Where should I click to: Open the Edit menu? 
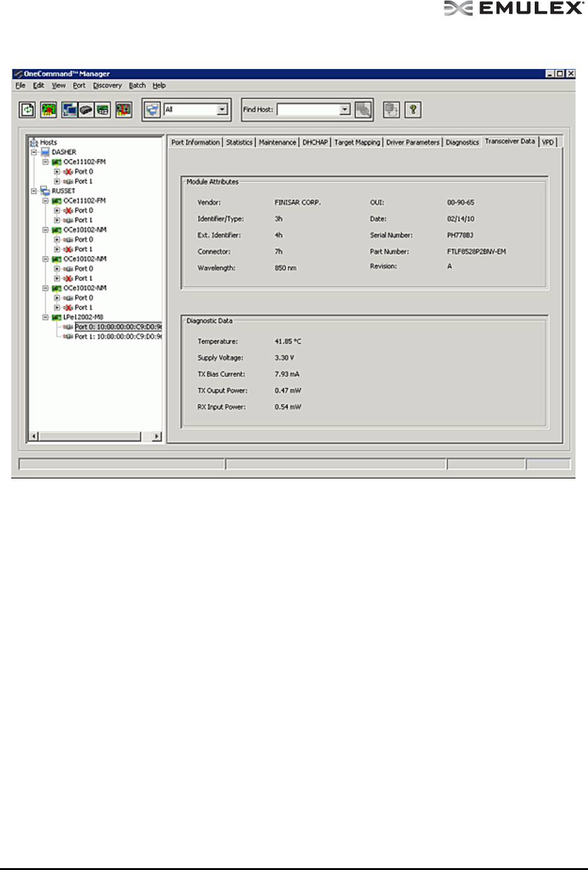pos(39,85)
